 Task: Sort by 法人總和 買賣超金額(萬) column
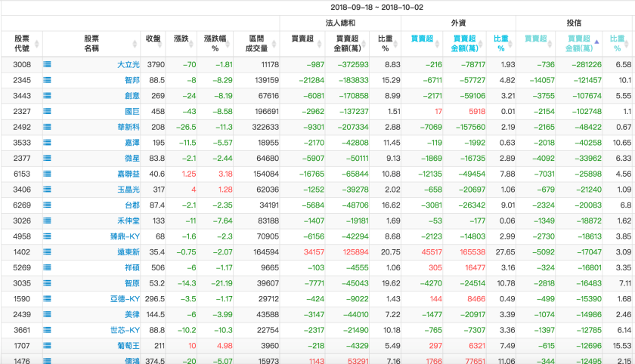pyautogui.click(x=347, y=44)
